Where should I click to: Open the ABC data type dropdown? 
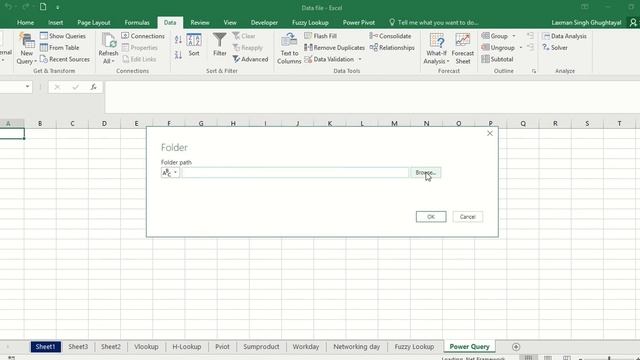point(170,173)
